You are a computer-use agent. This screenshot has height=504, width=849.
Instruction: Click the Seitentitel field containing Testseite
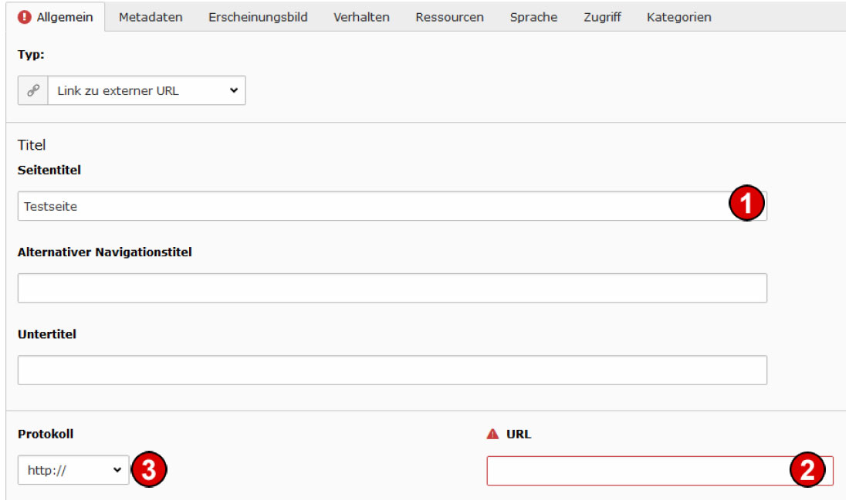click(392, 206)
